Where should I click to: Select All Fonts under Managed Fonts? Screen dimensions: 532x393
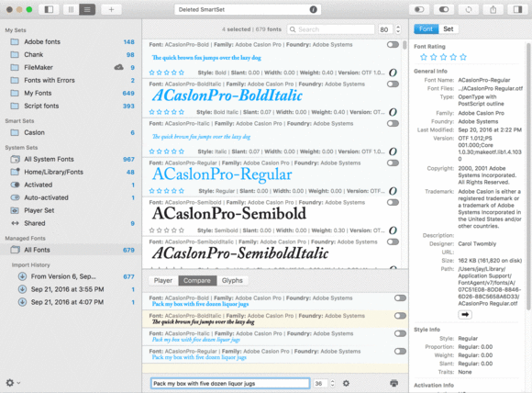pos(71,250)
